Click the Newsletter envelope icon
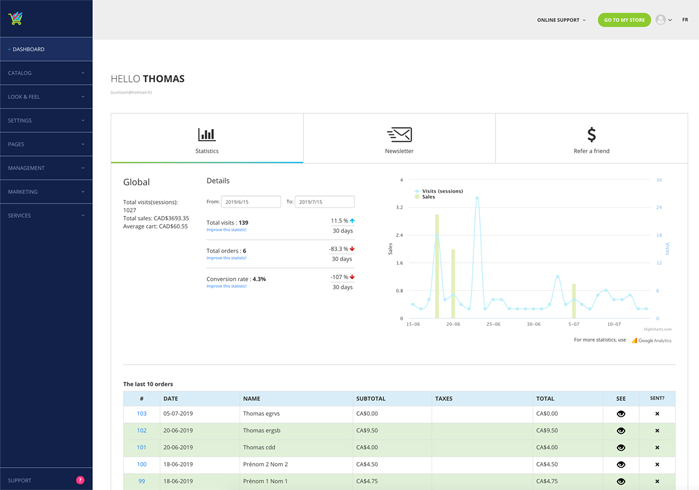 pos(399,134)
